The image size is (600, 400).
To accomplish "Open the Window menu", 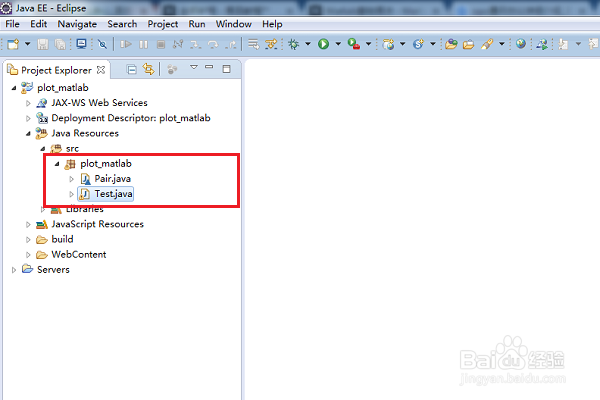I will coord(233,24).
